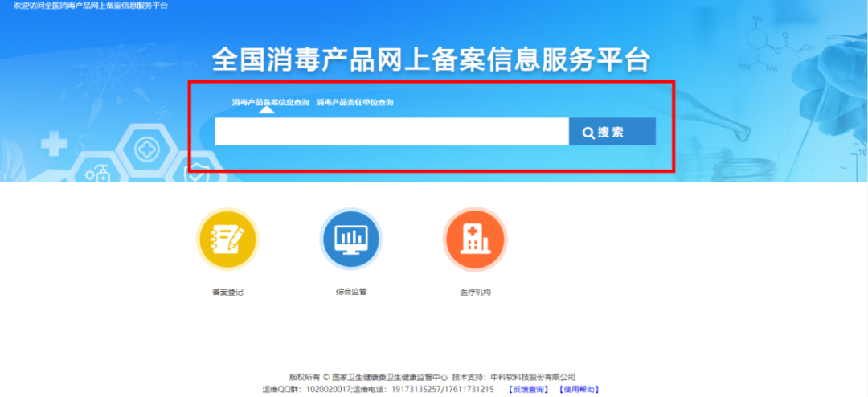
Task: Click 国家卫生健康委卫生健康监督中心 copyright text
Action: pos(390,377)
